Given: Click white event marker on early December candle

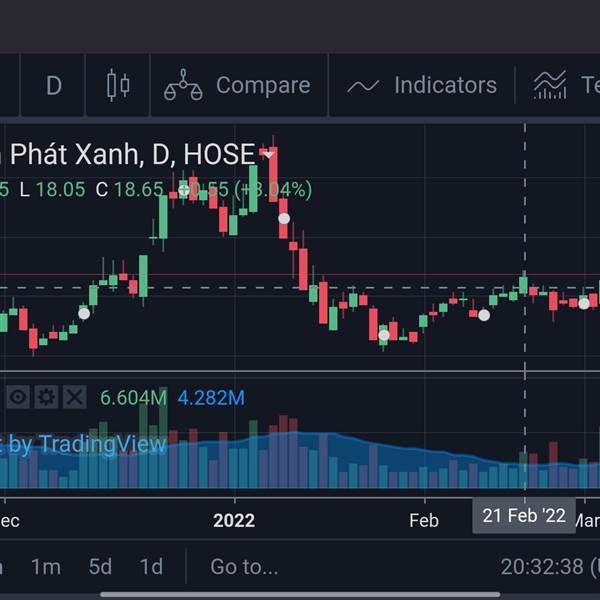Looking at the screenshot, I should (84, 314).
